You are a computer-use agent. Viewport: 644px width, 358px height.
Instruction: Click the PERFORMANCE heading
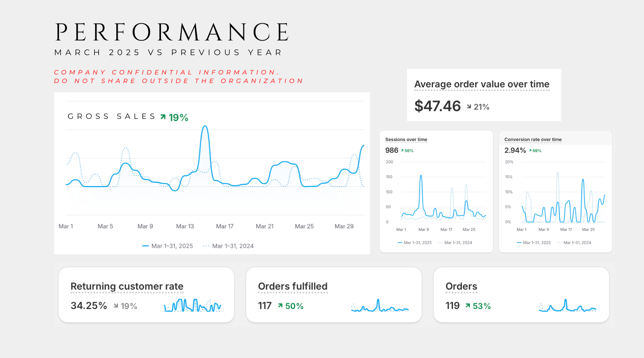coord(172,32)
